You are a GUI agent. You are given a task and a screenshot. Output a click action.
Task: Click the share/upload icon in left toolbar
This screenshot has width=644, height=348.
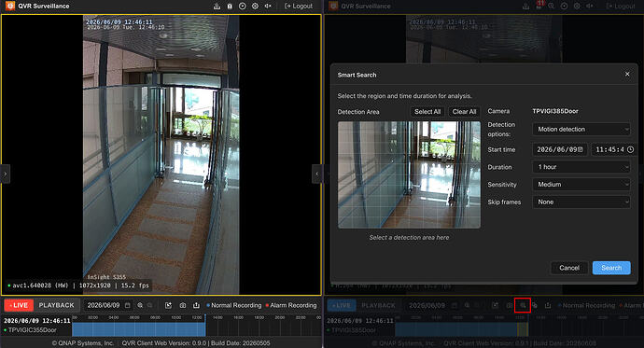pos(196,305)
